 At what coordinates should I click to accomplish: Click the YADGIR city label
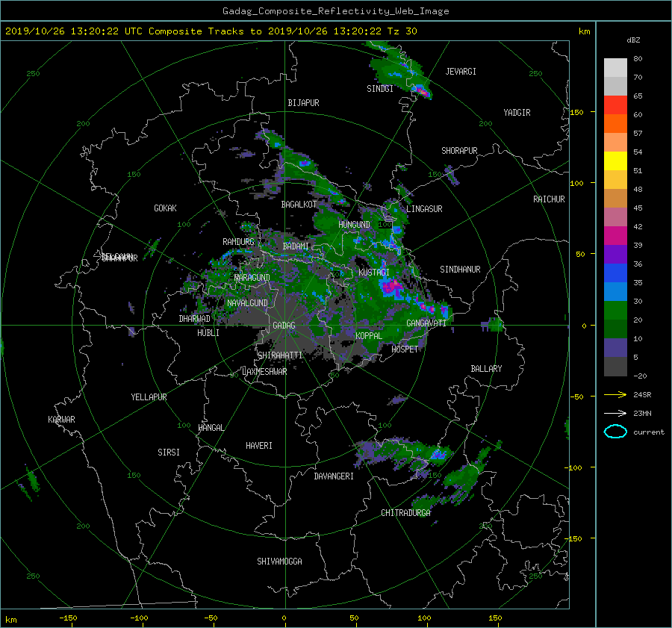[x=517, y=113]
